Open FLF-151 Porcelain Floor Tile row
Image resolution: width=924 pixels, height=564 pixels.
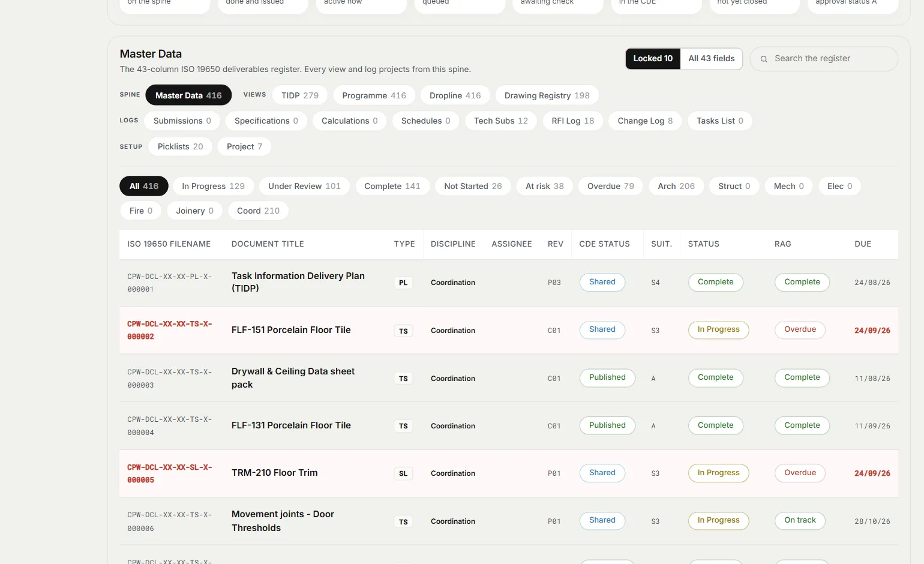(509, 330)
